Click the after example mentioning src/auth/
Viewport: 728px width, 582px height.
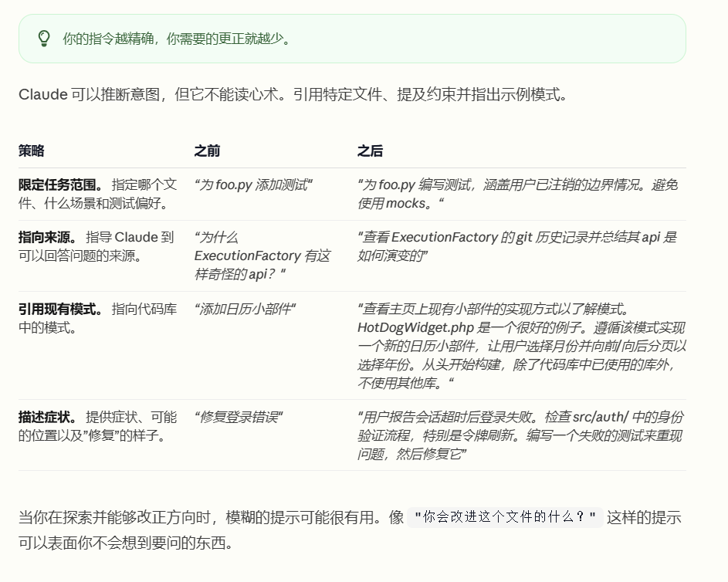pyautogui.click(x=520, y=435)
